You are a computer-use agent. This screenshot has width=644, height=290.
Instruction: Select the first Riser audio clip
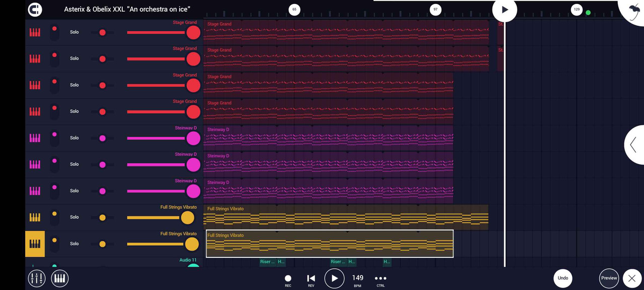(x=267, y=262)
